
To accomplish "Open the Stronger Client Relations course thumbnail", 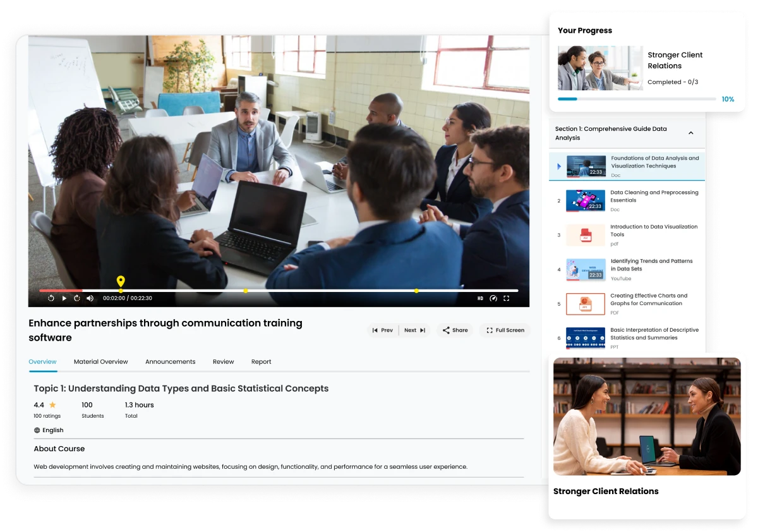I will (x=647, y=416).
